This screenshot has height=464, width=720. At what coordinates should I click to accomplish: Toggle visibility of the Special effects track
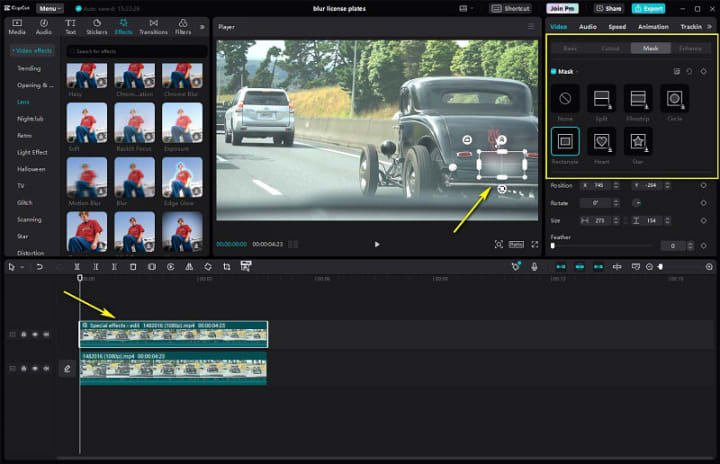pos(35,334)
